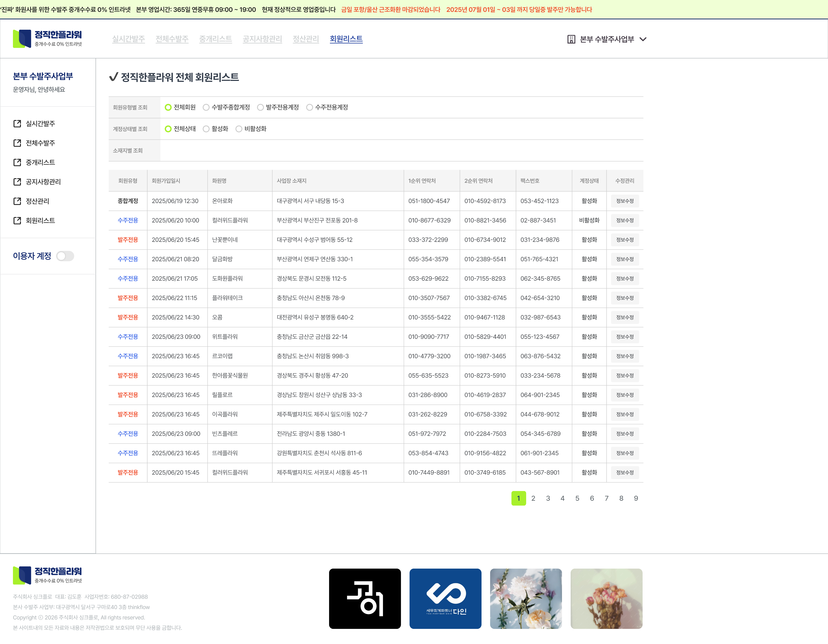Choose the 발주전용계정 member type filter
Viewport: 828px width, 644px height.
click(260, 107)
